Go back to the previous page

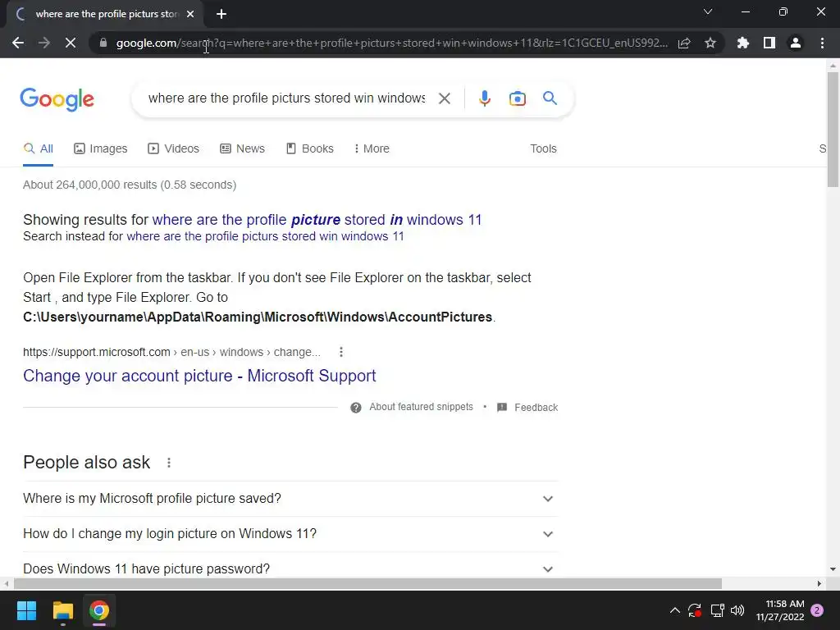(18, 43)
